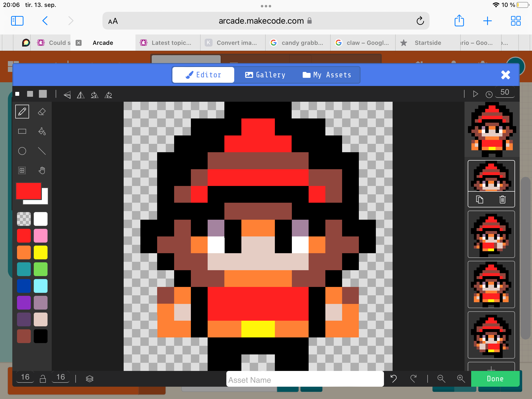Select the line drawing tool
Image resolution: width=532 pixels, height=399 pixels.
click(x=42, y=151)
